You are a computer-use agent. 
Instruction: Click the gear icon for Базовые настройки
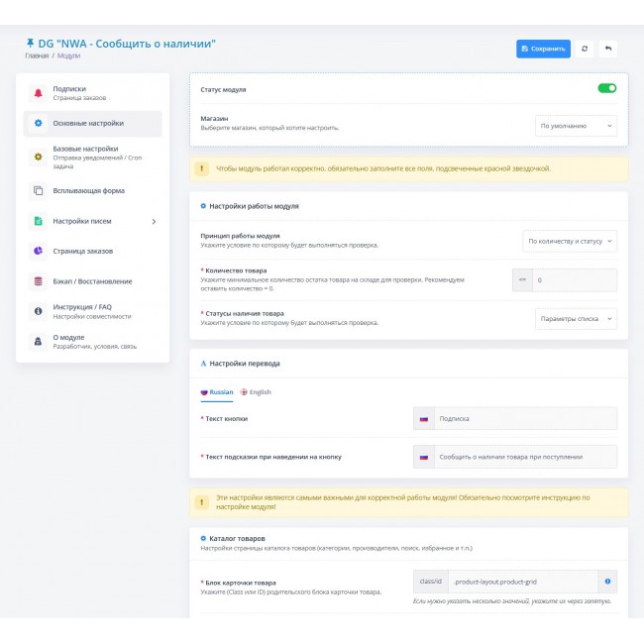[x=39, y=157]
